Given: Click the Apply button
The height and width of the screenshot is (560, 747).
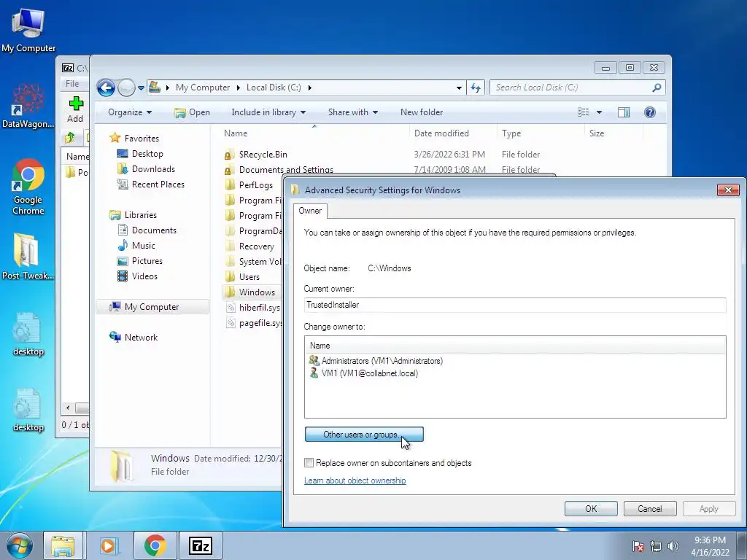Looking at the screenshot, I should (709, 508).
